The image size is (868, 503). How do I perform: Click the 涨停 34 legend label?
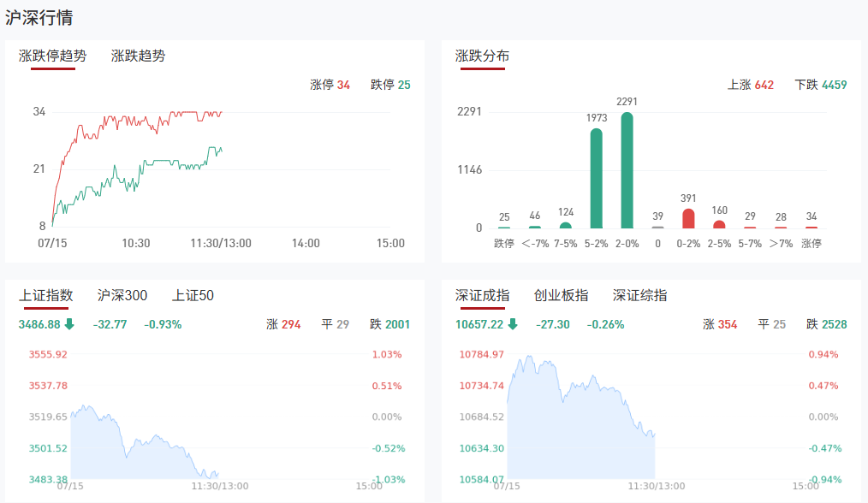pyautogui.click(x=330, y=85)
